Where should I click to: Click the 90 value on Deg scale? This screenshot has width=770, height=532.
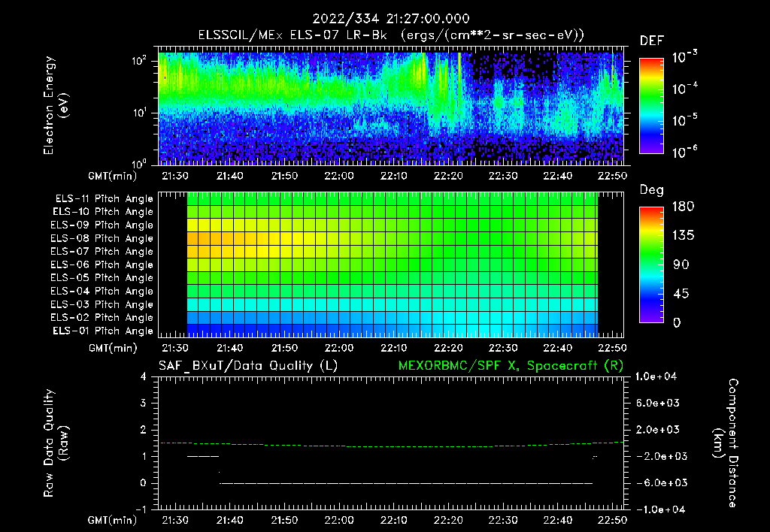point(681,265)
